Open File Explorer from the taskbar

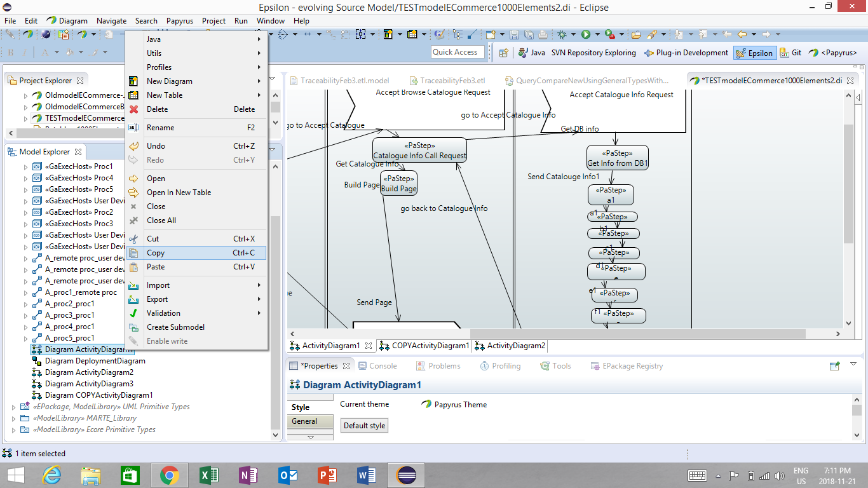tap(91, 475)
